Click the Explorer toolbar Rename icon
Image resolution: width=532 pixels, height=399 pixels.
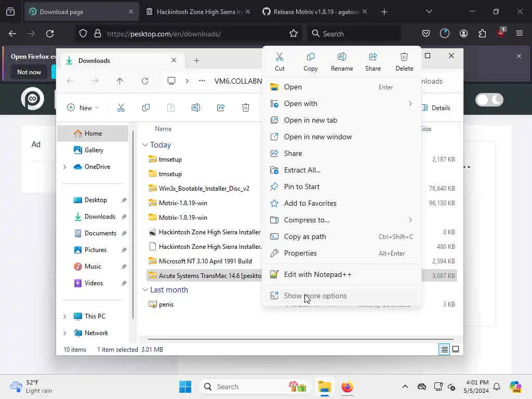(196, 108)
